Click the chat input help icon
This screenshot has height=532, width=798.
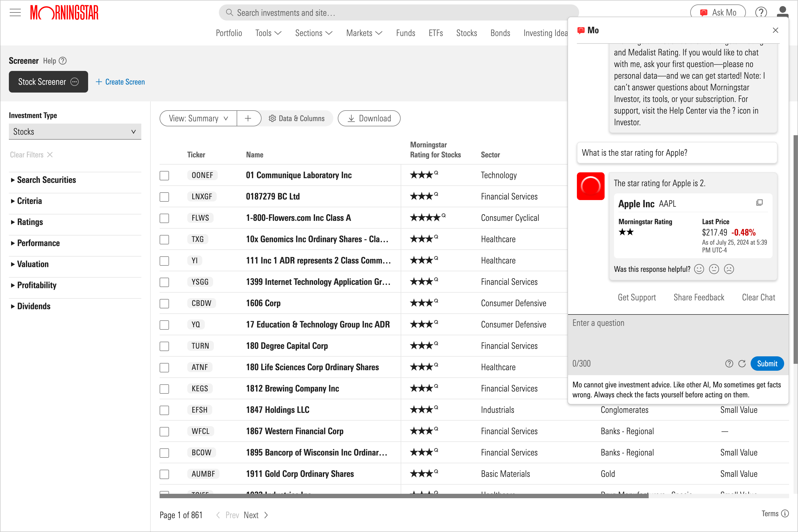click(x=729, y=364)
